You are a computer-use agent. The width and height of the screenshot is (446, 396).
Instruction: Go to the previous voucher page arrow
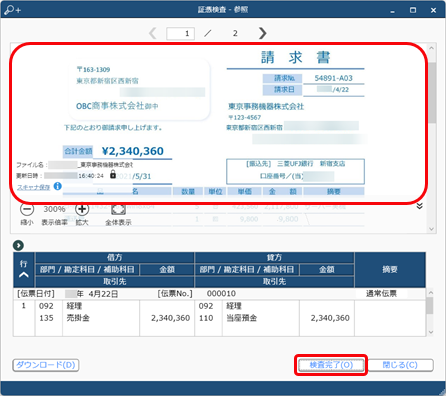[x=153, y=33]
